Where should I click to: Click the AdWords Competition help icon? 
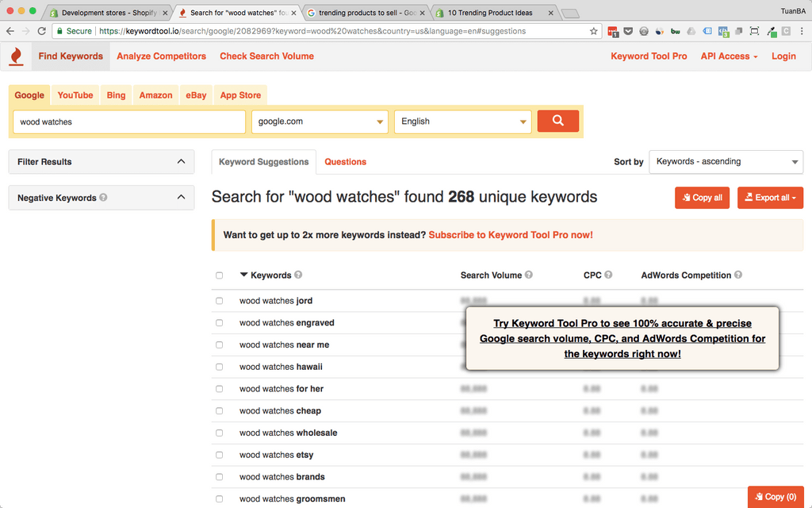click(x=738, y=275)
